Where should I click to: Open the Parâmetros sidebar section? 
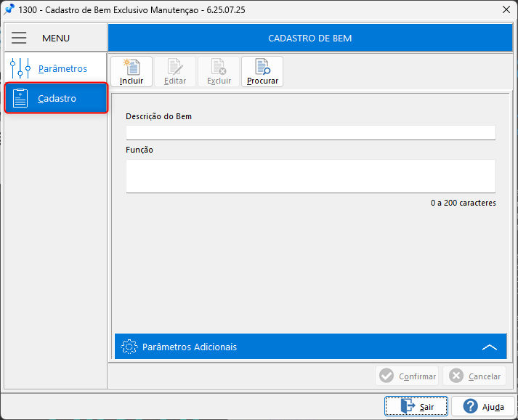click(x=55, y=68)
